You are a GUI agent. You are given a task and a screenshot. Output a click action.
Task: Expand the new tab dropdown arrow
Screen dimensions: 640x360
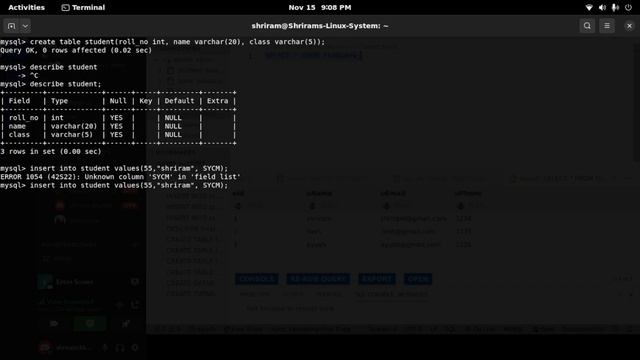click(x=25, y=26)
